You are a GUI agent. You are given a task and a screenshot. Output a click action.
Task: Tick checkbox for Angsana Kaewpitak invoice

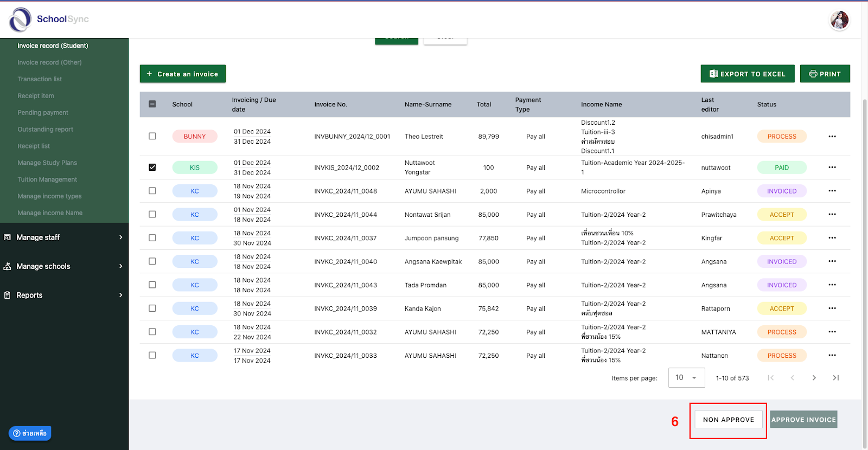152,261
